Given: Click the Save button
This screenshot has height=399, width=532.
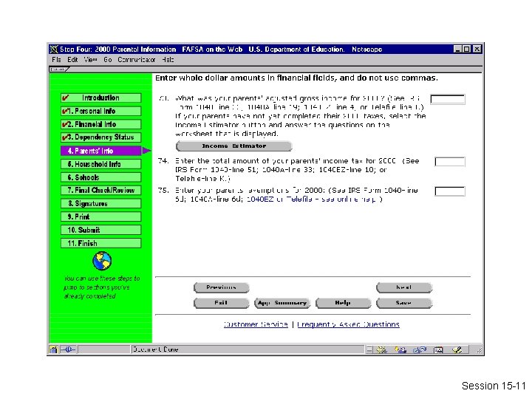Looking at the screenshot, I should tap(404, 303).
